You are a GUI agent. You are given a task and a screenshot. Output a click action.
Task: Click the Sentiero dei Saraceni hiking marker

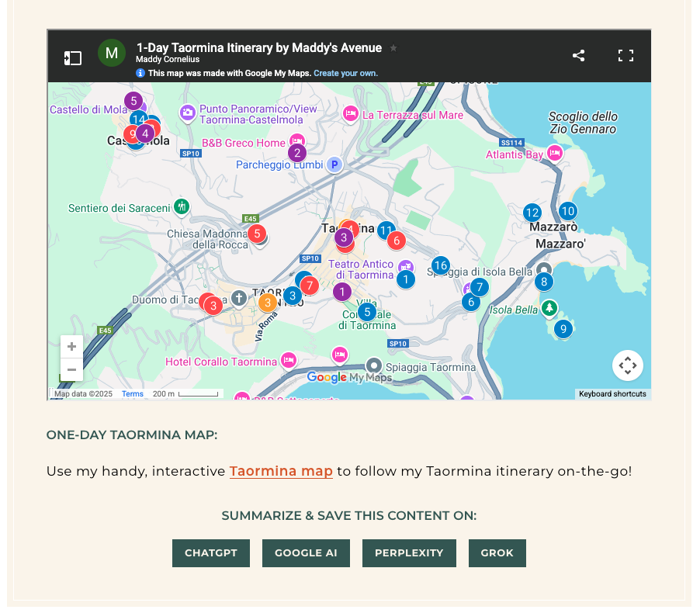(182, 206)
